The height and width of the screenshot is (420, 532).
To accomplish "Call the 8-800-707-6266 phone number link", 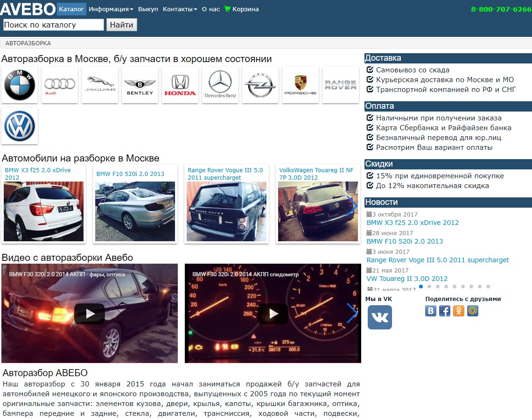I will pyautogui.click(x=501, y=9).
